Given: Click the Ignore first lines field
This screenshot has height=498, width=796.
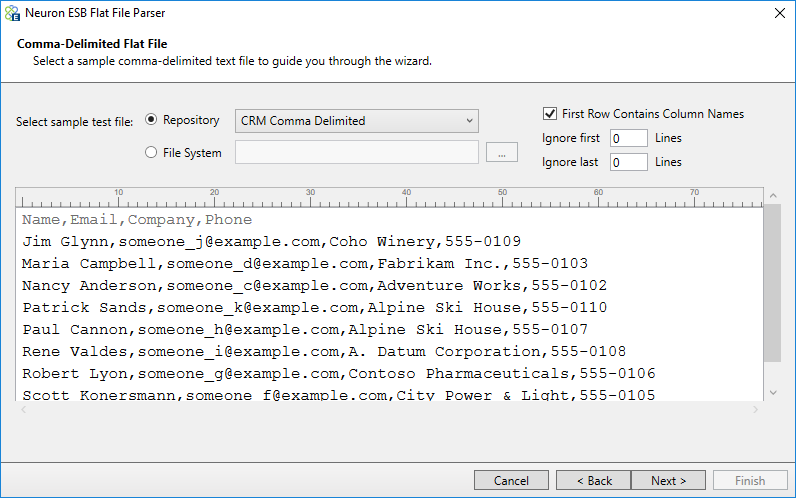Looking at the screenshot, I should click(x=628, y=138).
